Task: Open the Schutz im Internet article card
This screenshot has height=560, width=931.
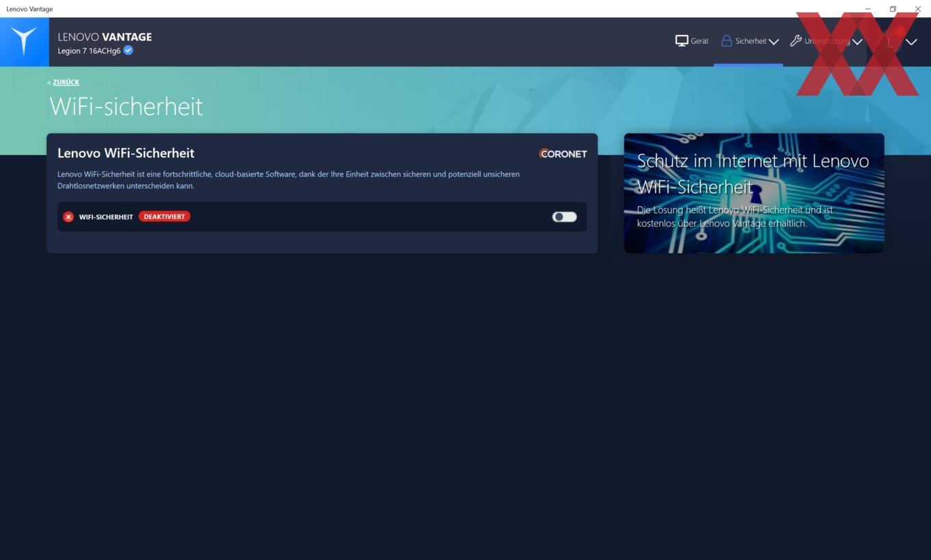Action: click(754, 193)
